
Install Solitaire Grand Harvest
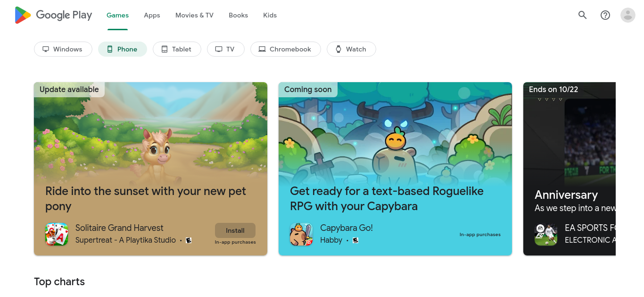click(235, 230)
